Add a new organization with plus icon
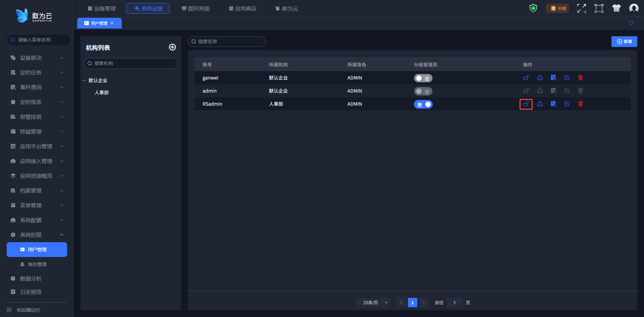Screen dimensions: 644x317 click(172, 47)
